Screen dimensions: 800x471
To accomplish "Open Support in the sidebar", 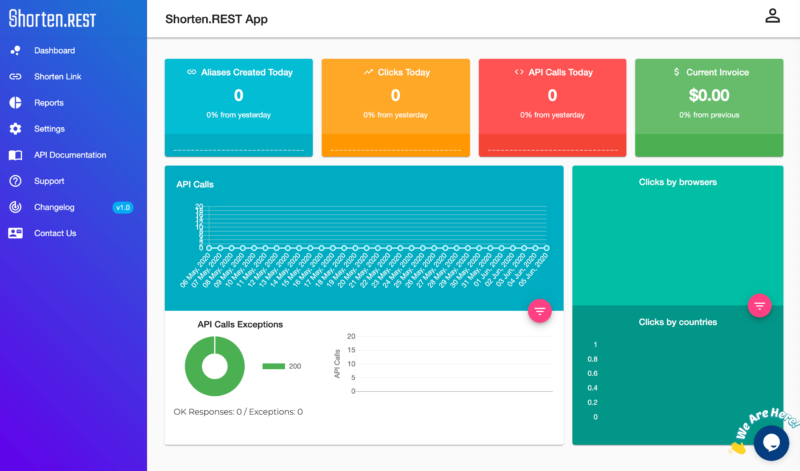I will 49,181.
